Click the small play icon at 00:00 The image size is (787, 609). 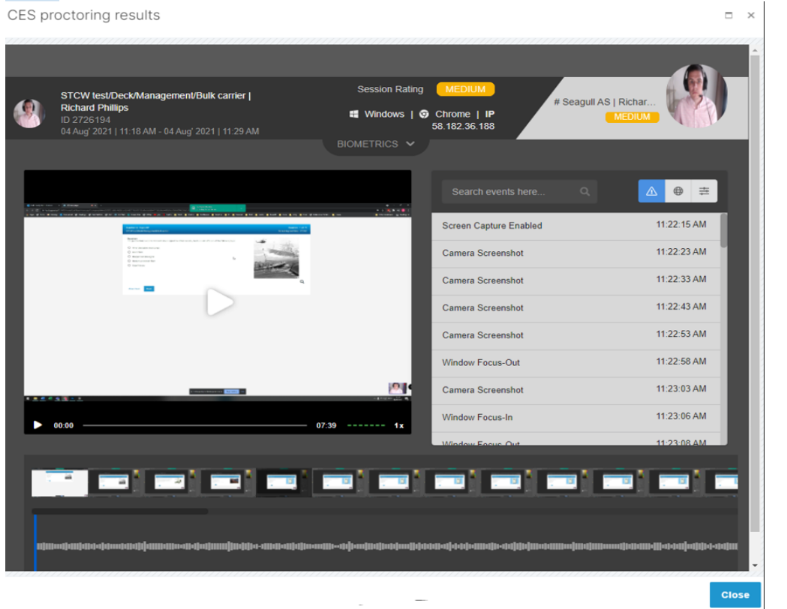tap(37, 425)
